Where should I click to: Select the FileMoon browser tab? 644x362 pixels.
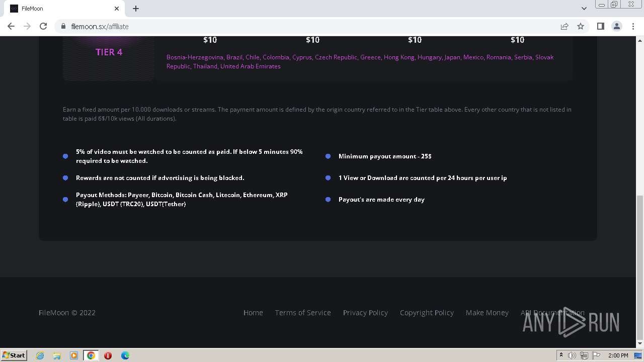click(64, 9)
